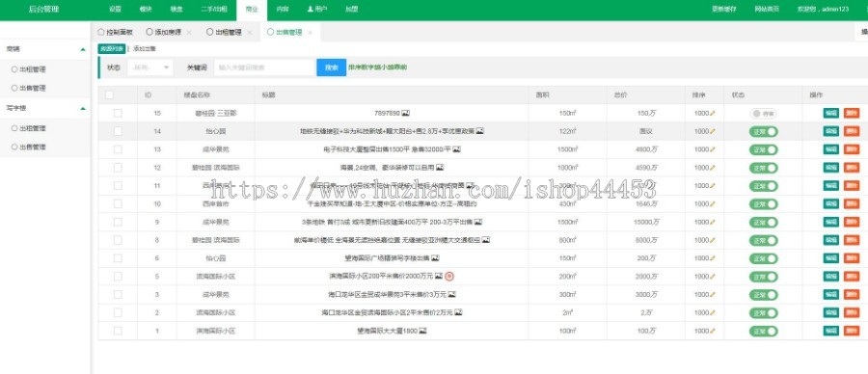This screenshot has height=374, width=868.
Task: Edit sort order pencil for ID 9
Action: (x=713, y=223)
